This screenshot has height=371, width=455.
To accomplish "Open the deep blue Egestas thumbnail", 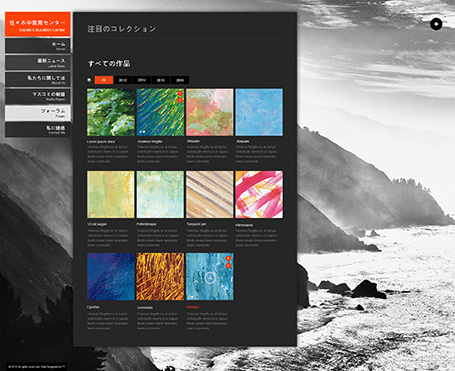I will [x=111, y=277].
